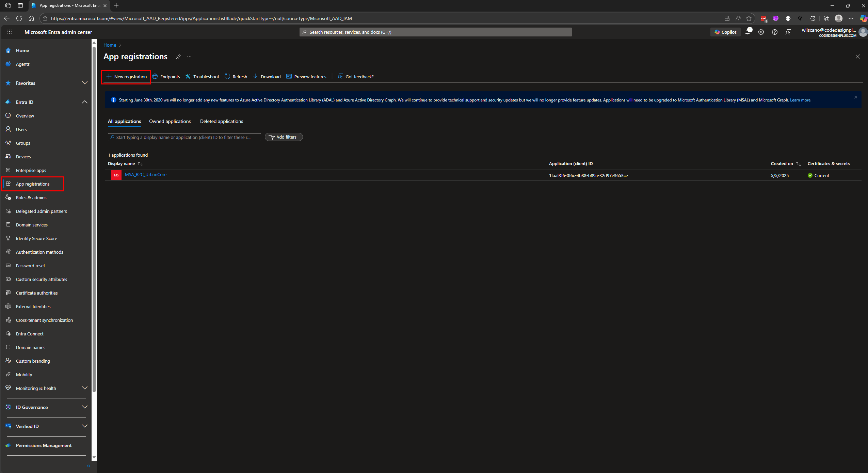
Task: Open the help question mark icon
Action: coord(775,32)
